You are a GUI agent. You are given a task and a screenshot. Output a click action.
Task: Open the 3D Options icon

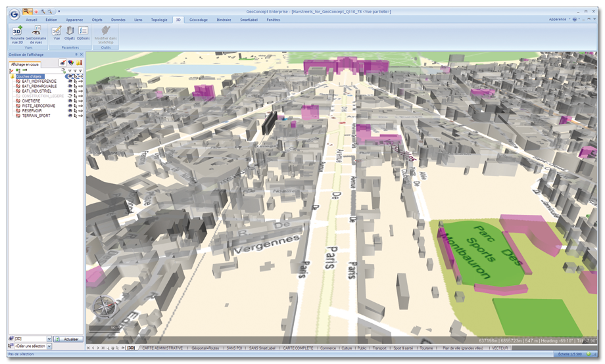tap(84, 31)
